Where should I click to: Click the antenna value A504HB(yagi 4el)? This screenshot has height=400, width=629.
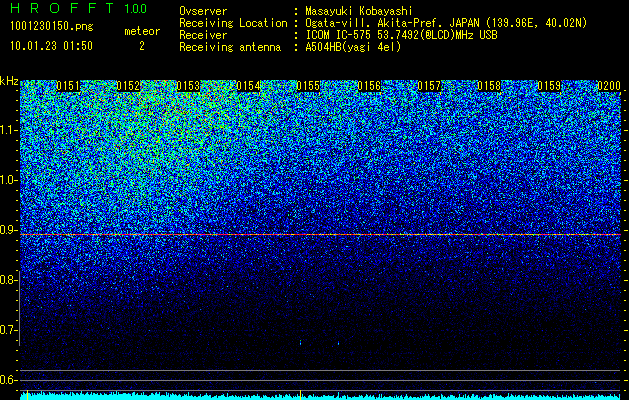click(x=353, y=47)
